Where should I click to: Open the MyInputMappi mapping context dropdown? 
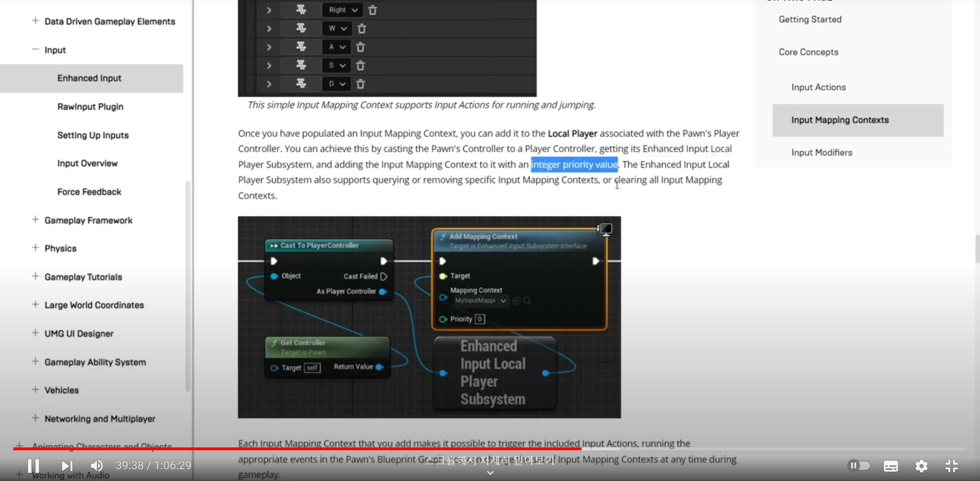480,301
